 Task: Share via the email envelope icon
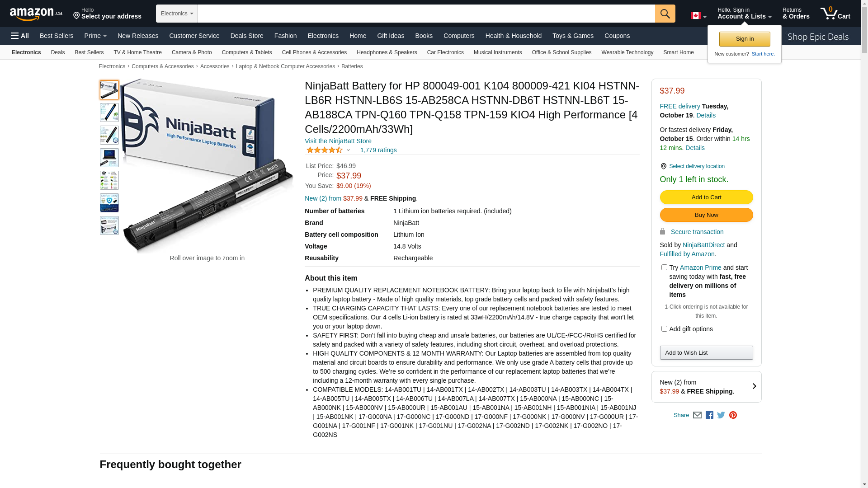[x=697, y=415]
